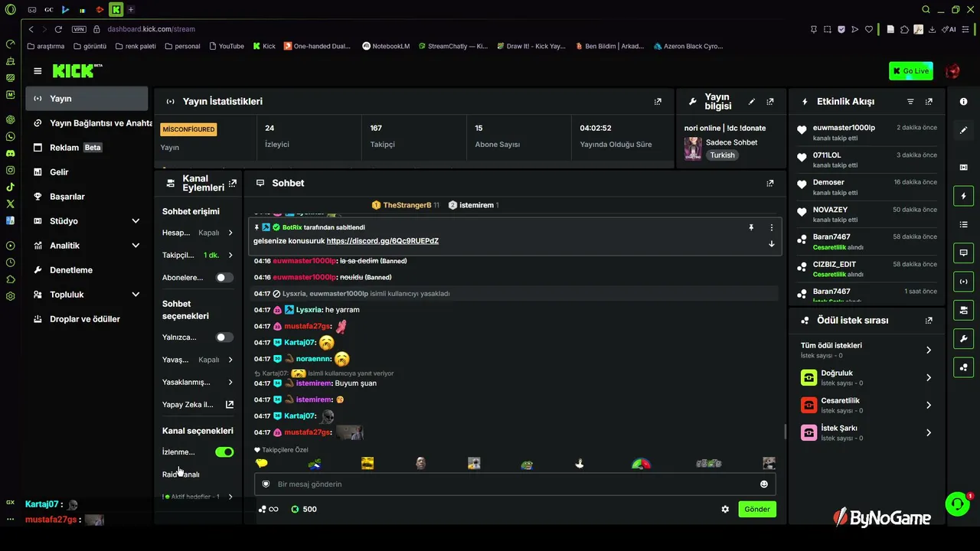Image resolution: width=980 pixels, height=551 pixels.
Task: Open the support chat bubble
Action: point(957,504)
